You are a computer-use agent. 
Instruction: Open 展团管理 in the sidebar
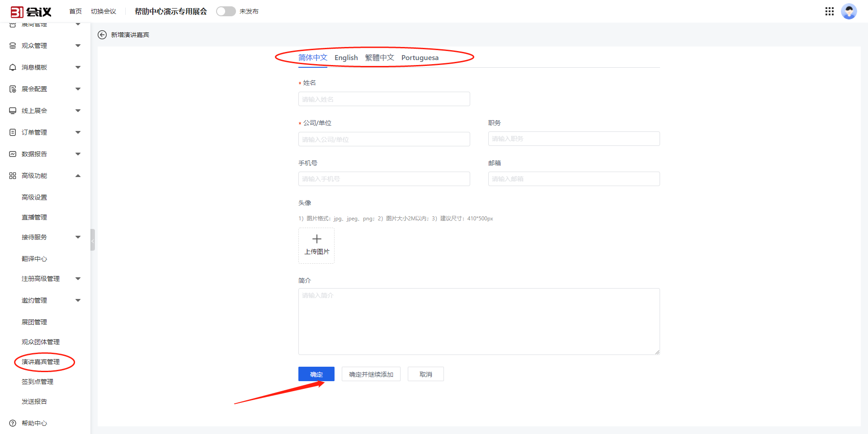pyautogui.click(x=34, y=322)
